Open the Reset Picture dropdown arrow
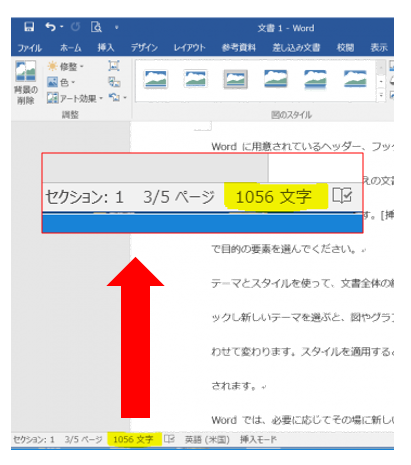 point(125,98)
